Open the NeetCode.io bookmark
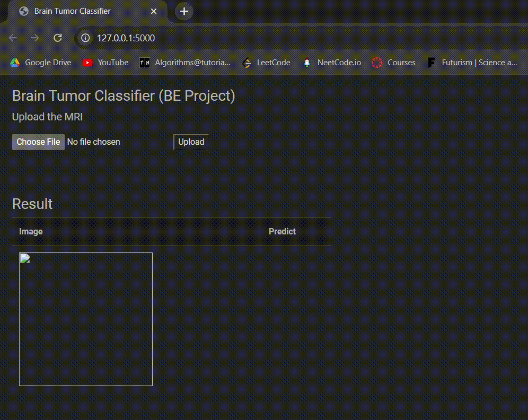 332,63
